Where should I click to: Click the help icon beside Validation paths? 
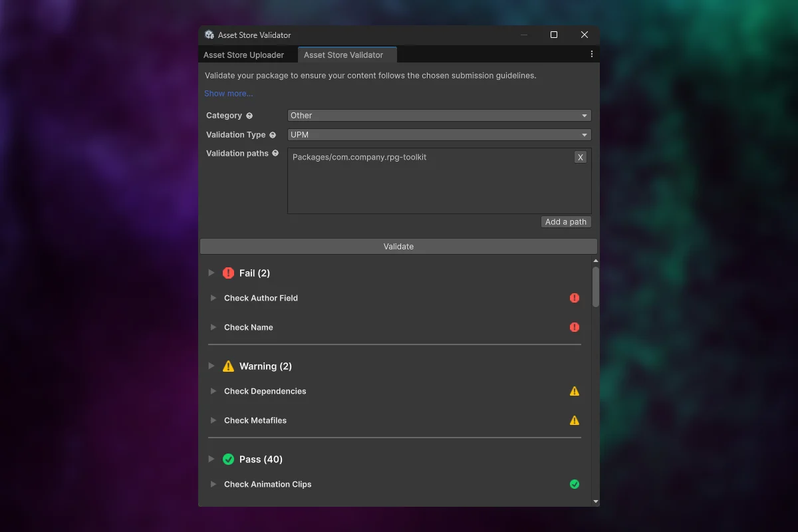coord(275,154)
